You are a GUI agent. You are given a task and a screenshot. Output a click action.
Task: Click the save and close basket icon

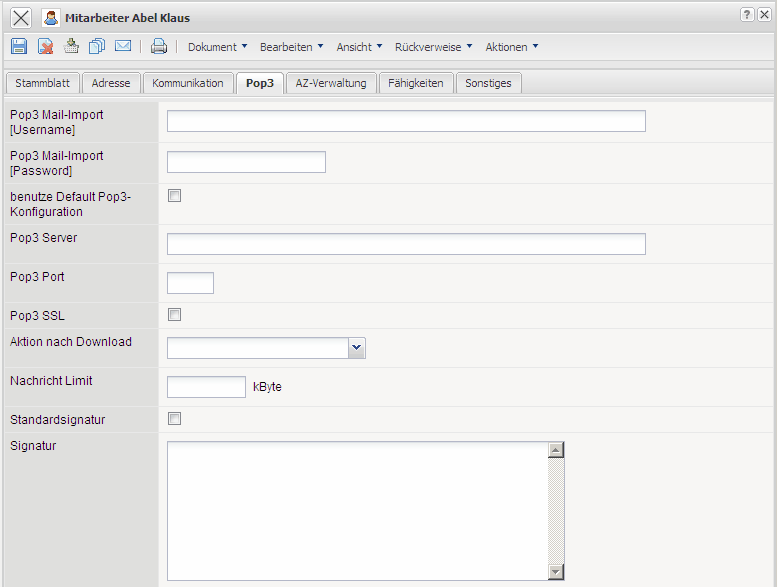[x=71, y=46]
